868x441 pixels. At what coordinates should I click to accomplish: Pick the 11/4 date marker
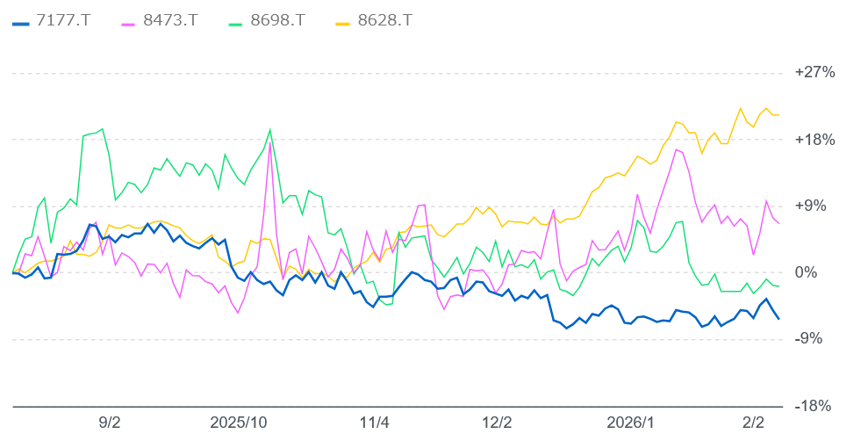(x=375, y=423)
